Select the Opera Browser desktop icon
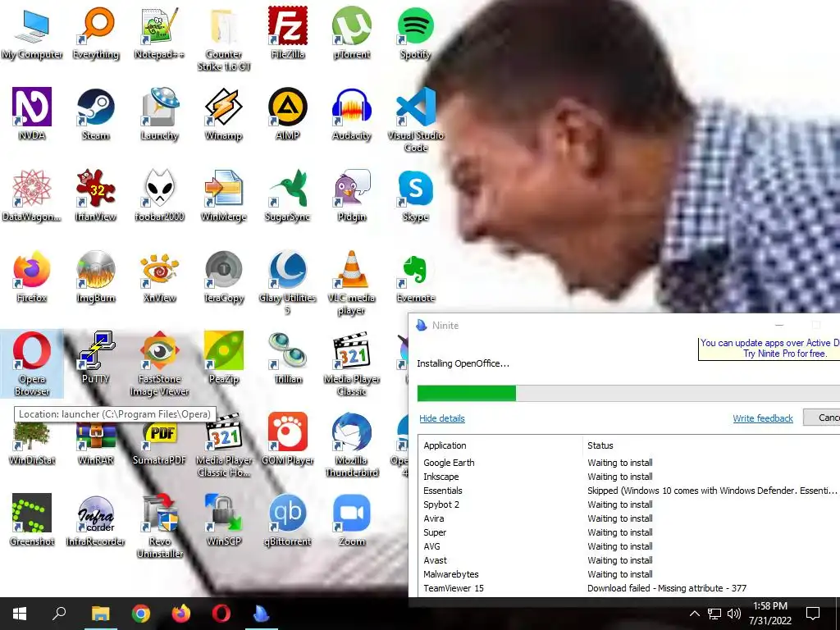840x630 pixels. pos(32,363)
